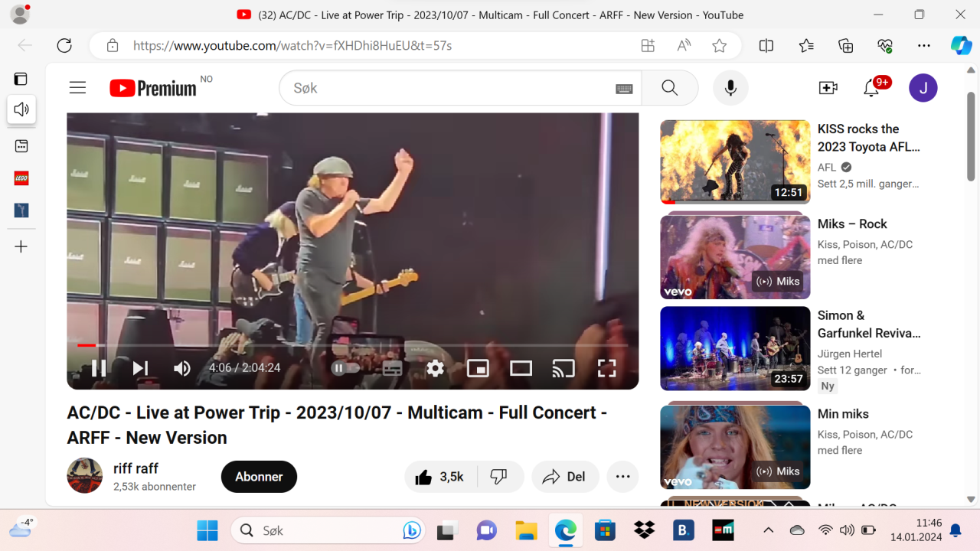Open Edge Collections panel
The height and width of the screenshot is (551, 980).
tap(846, 45)
